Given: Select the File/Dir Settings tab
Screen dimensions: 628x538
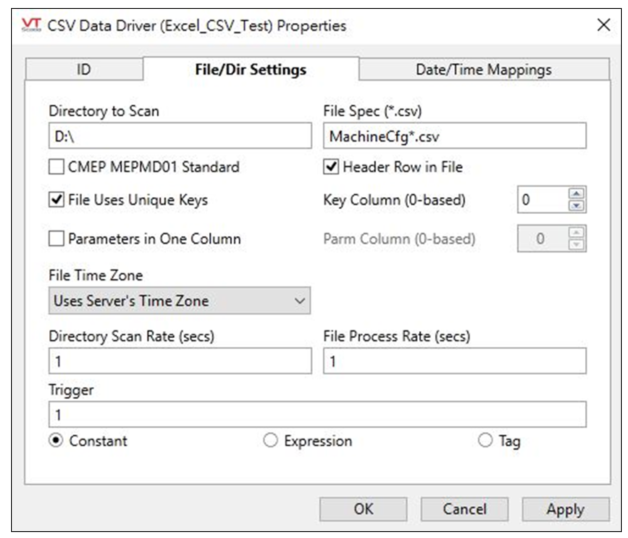Looking at the screenshot, I should (x=251, y=69).
